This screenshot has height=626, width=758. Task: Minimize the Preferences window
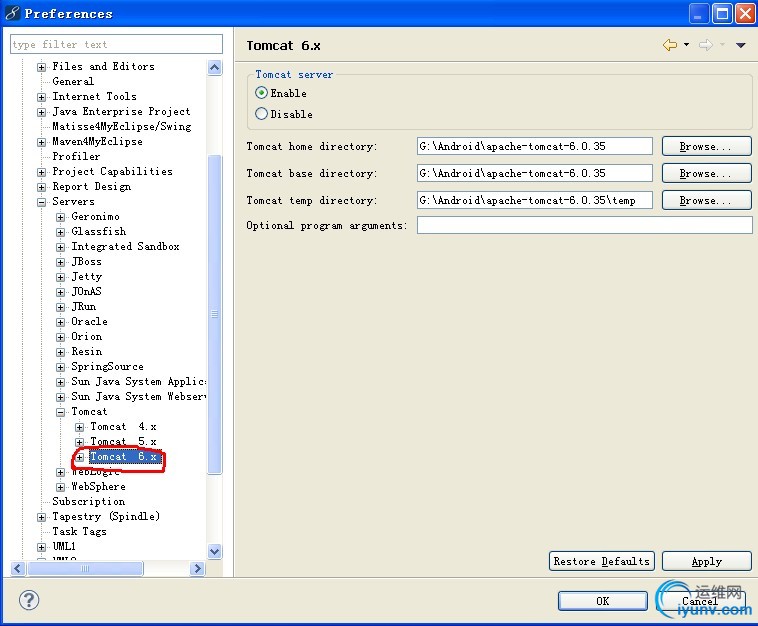698,14
